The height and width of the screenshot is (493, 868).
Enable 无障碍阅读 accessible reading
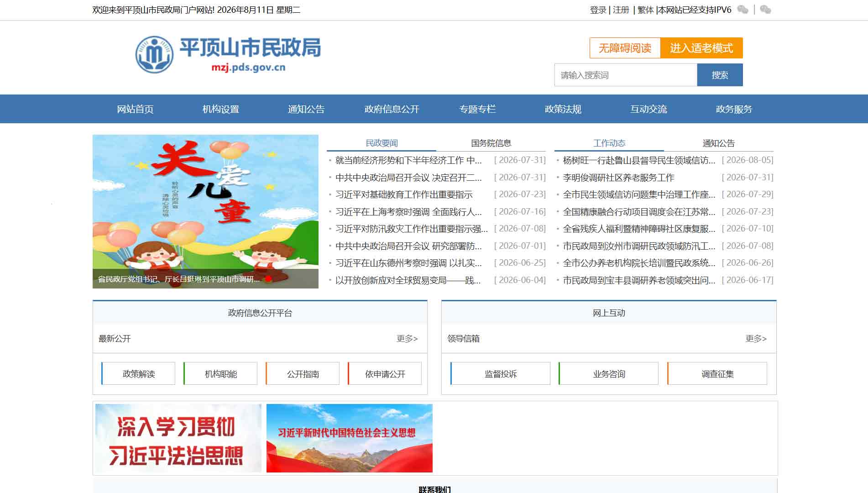pos(625,48)
